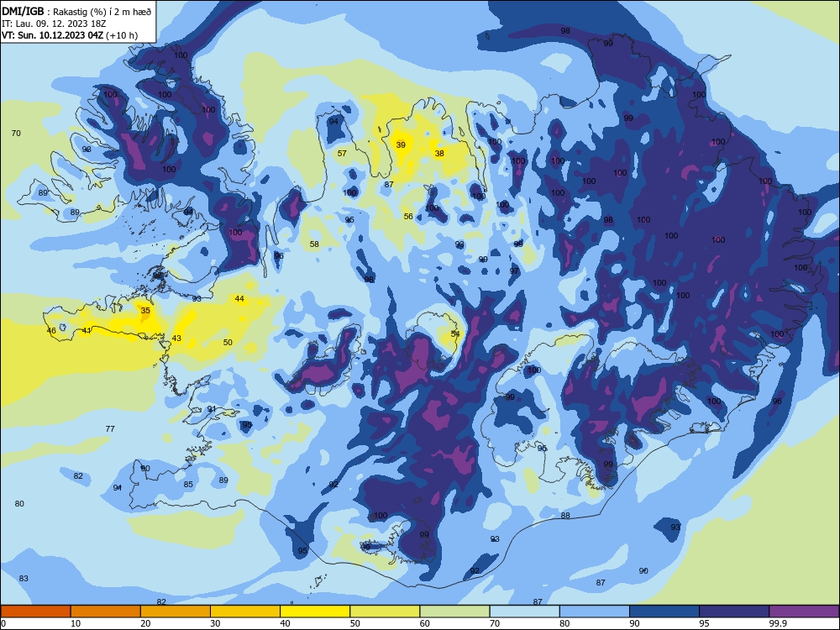Click the humidity value 97 on the map

point(514,271)
